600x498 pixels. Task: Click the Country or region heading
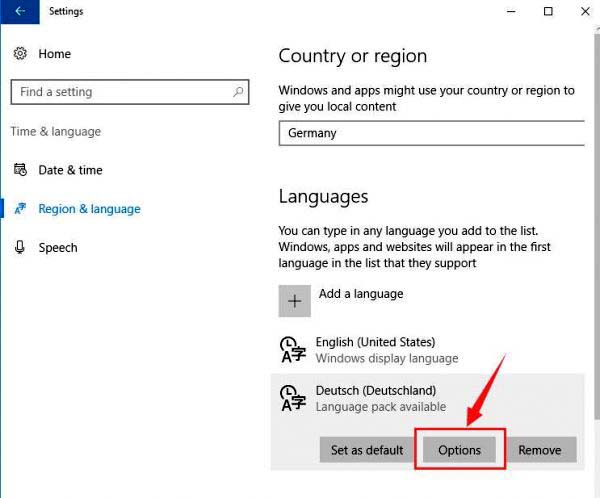(x=352, y=56)
